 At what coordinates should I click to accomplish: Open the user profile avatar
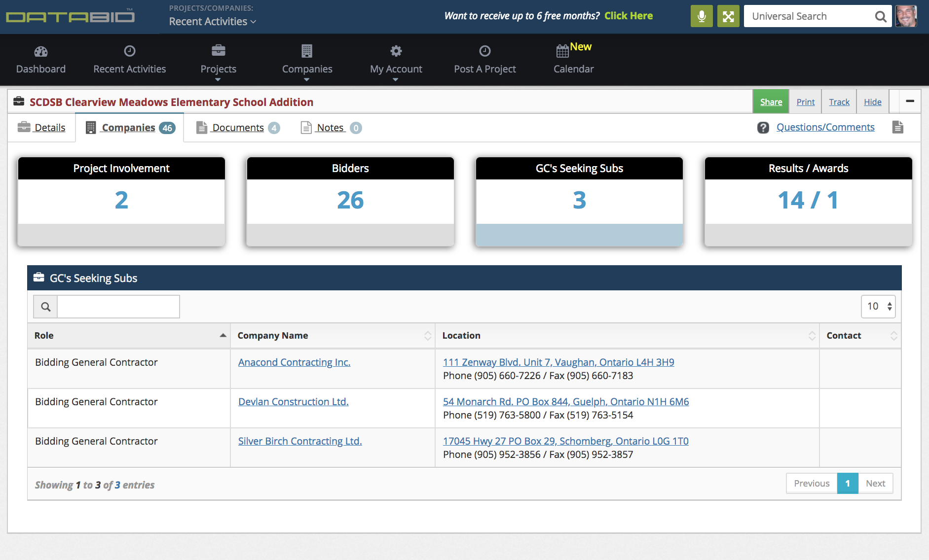pyautogui.click(x=906, y=16)
